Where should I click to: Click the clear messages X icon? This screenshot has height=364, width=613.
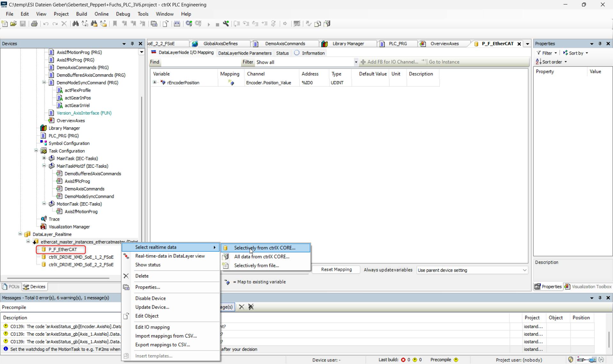tap(241, 307)
